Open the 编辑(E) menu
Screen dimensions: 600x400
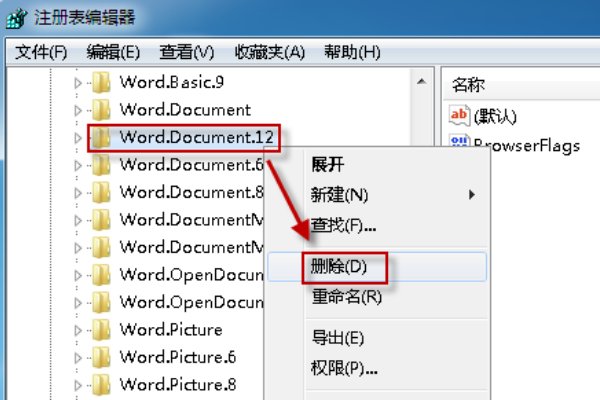113,52
